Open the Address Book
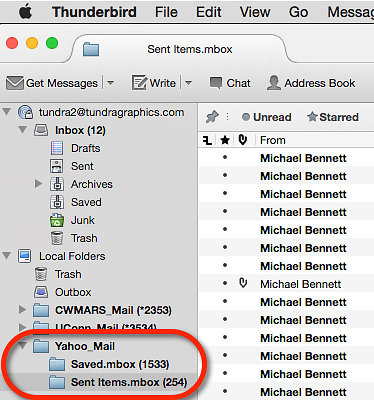 click(311, 83)
